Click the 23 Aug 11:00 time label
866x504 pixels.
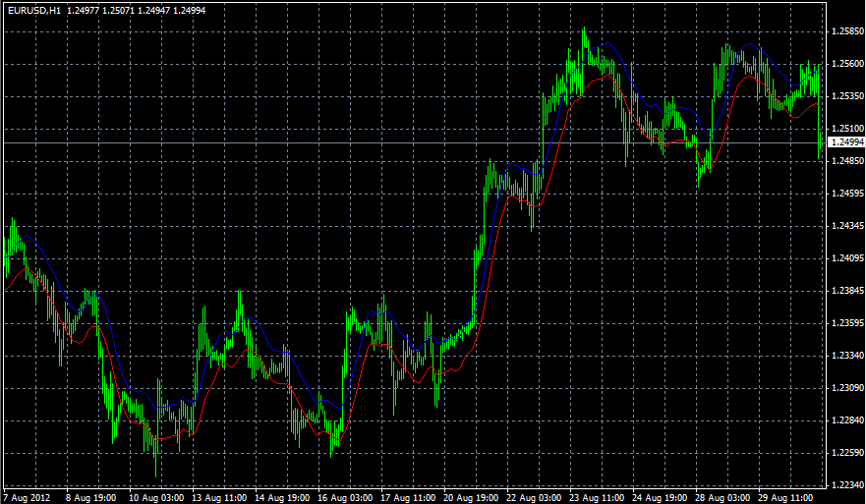point(597,498)
